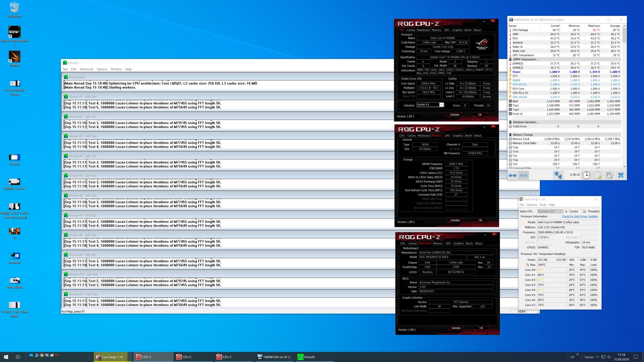This screenshot has width=644, height=362.
Task: Open Processor #0 dropdown in Core Temp
Action: point(550,211)
